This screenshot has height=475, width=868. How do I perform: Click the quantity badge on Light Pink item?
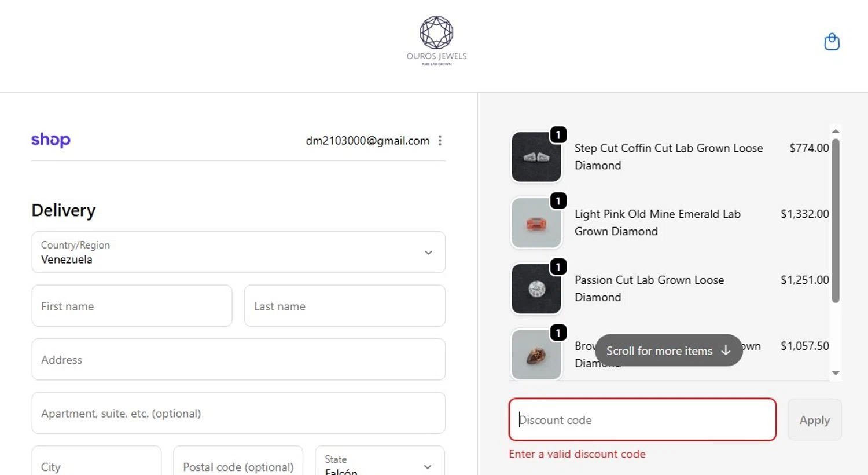pyautogui.click(x=558, y=201)
